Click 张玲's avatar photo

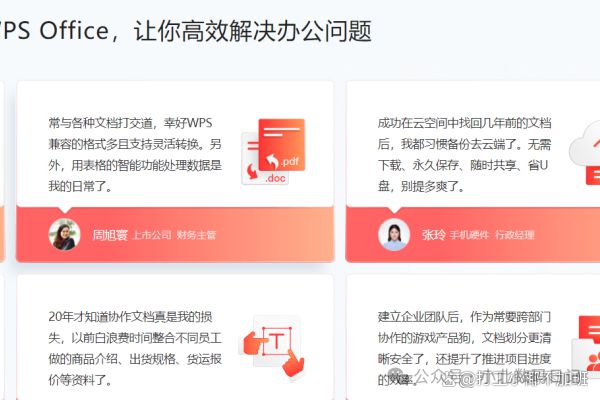(394, 234)
